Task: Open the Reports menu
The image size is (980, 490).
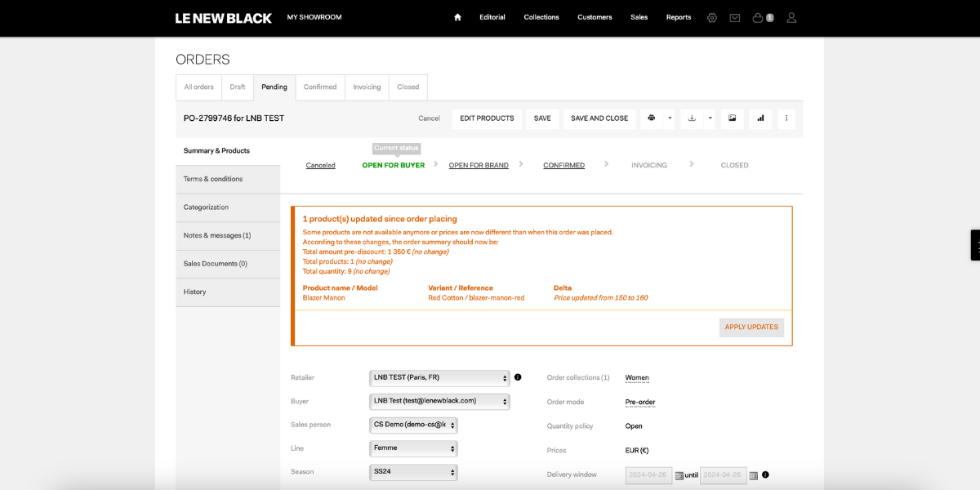Action: pyautogui.click(x=679, y=17)
